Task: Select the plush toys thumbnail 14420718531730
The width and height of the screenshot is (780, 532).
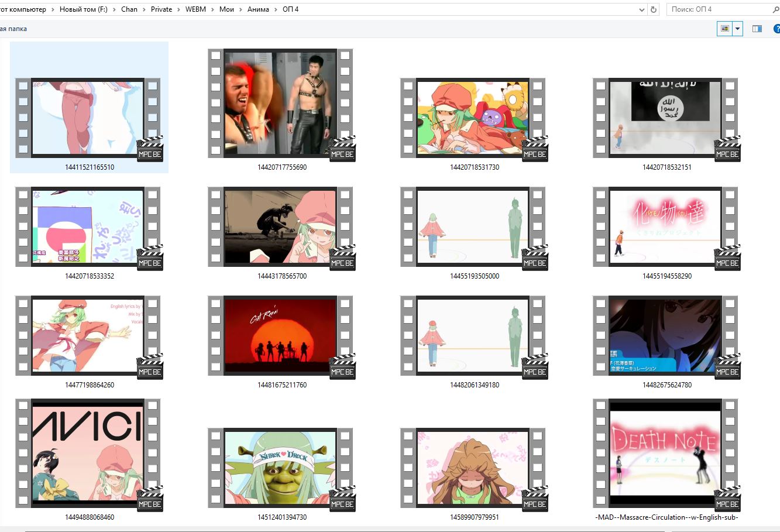Action: [x=473, y=118]
